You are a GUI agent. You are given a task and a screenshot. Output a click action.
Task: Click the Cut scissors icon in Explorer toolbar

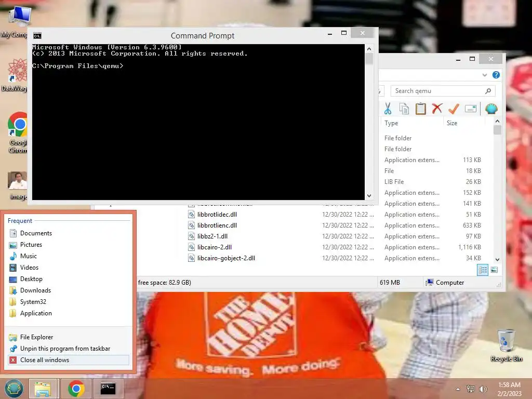tap(388, 109)
